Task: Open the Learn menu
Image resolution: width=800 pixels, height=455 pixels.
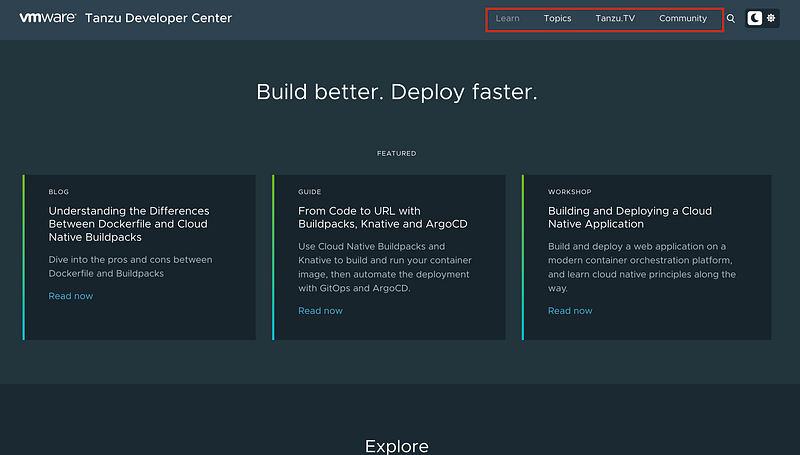Action: pyautogui.click(x=507, y=18)
